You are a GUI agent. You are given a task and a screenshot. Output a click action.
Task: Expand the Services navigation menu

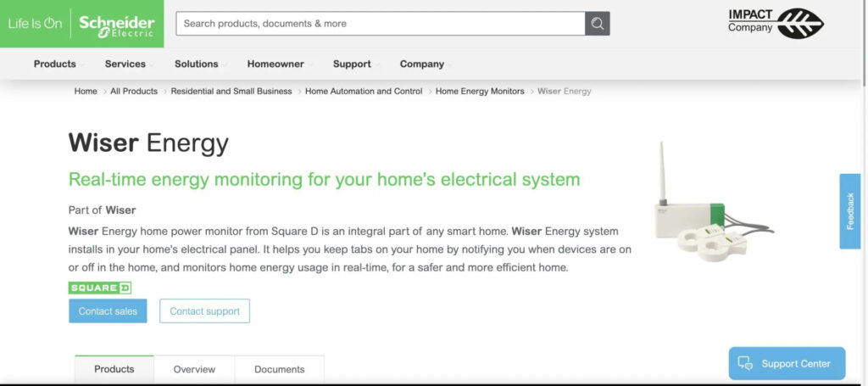tap(129, 64)
